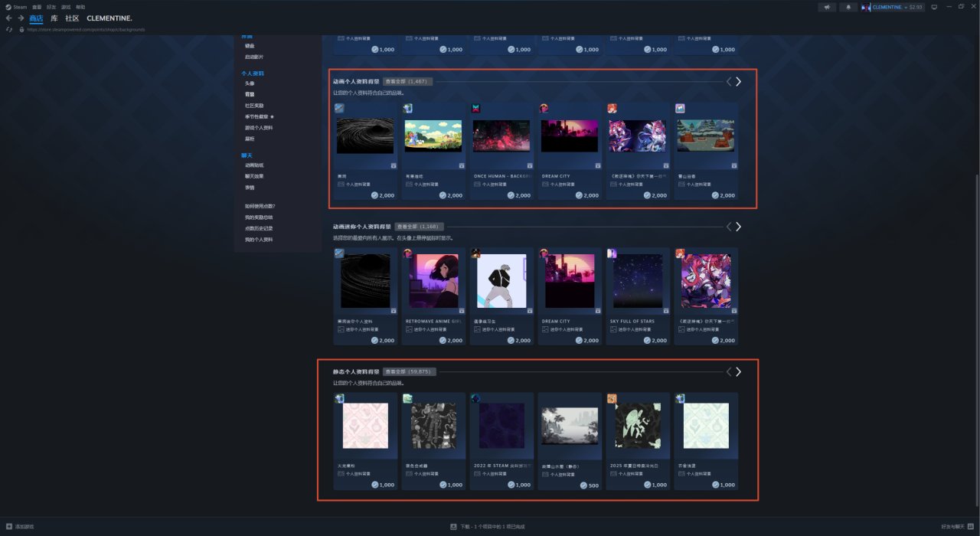Go forward using the forward arrow
The height and width of the screenshot is (536, 980).
(x=21, y=18)
